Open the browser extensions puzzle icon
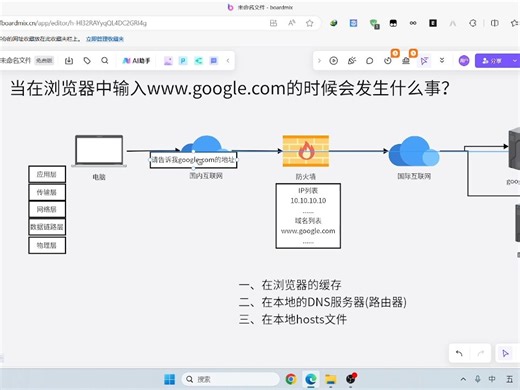Screen dimensions: 520x390 (x=473, y=23)
